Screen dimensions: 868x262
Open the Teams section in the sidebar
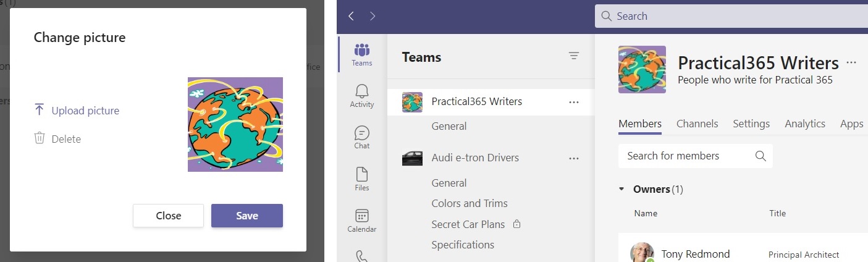(362, 54)
